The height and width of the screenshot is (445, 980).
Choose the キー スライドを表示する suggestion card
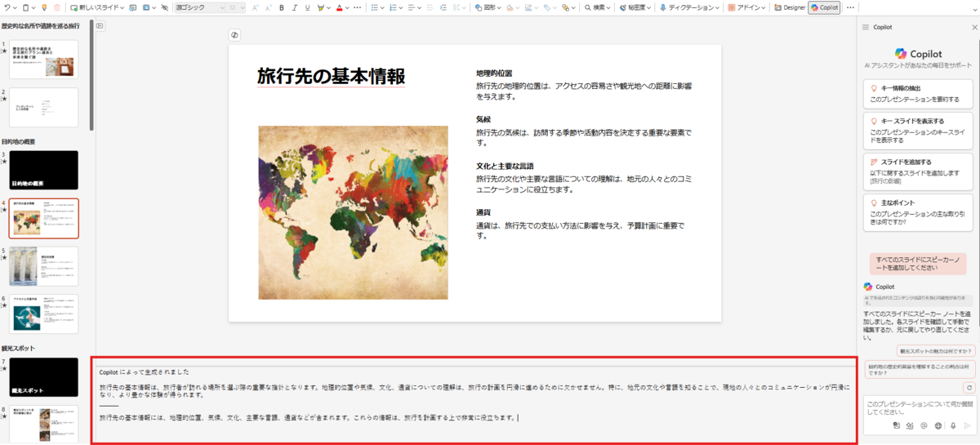tap(918, 130)
